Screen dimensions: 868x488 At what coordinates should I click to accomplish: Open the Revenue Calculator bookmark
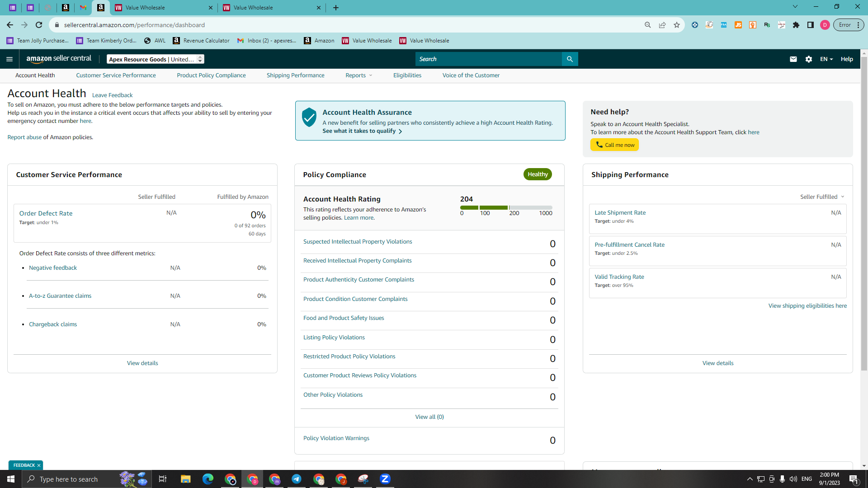pyautogui.click(x=201, y=41)
